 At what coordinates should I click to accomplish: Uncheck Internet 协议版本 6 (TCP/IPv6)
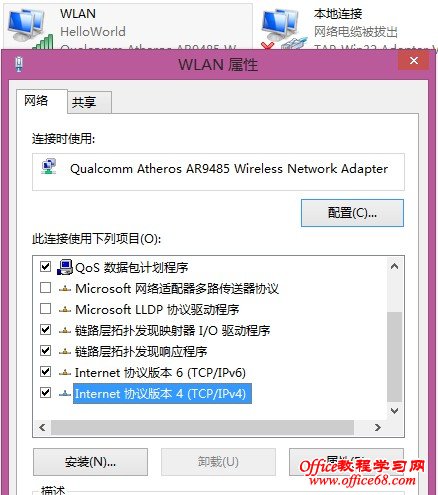pos(45,372)
